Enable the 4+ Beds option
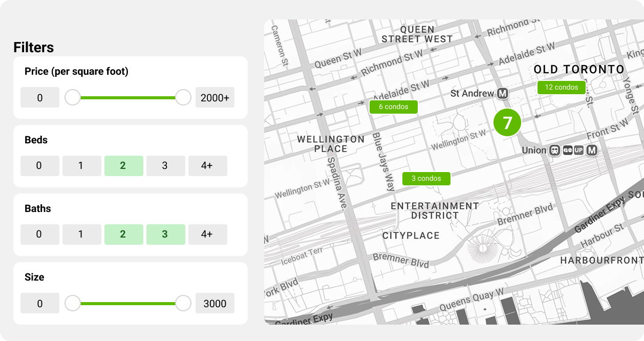 (x=207, y=166)
